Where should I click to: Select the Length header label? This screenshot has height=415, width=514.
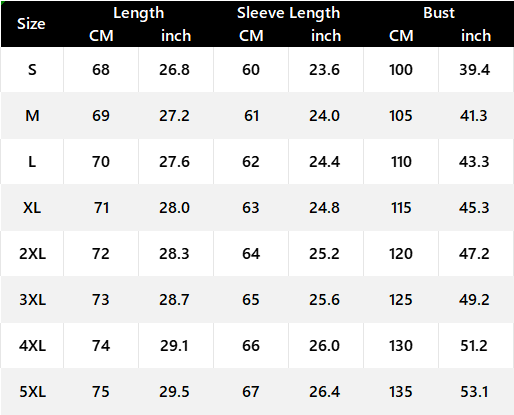139,14
